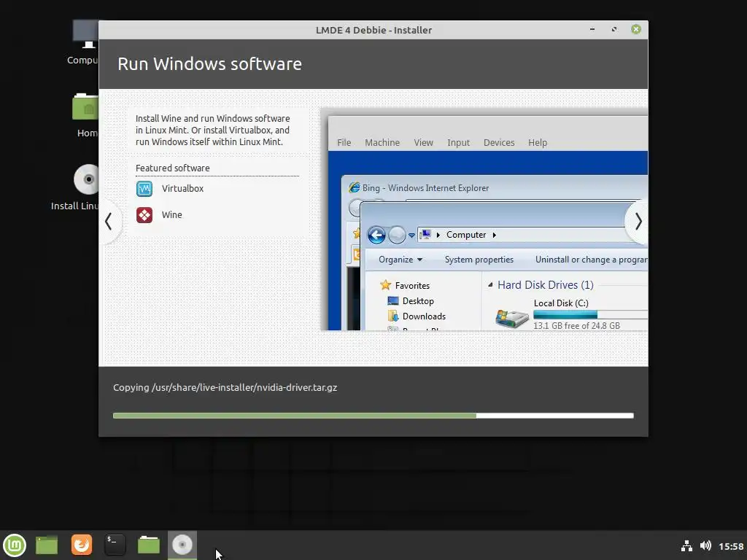Click the Featured software heading
Screen dimensions: 747x560
tap(172, 168)
